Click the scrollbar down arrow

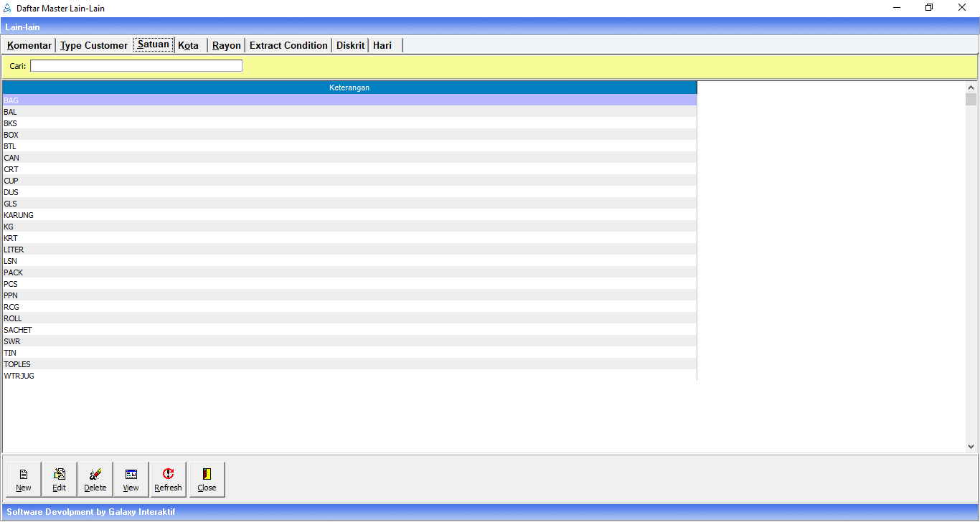point(971,446)
